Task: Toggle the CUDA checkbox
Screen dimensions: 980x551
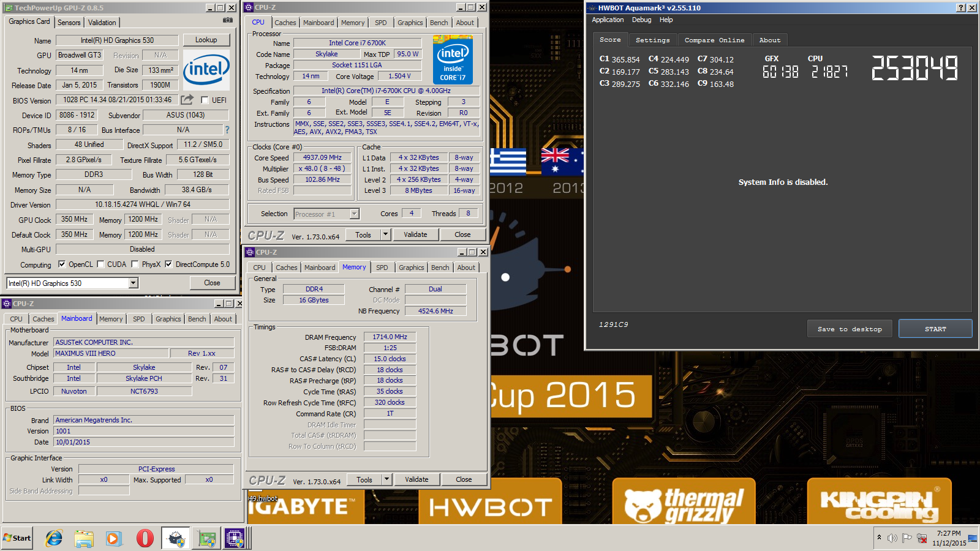Action: (100, 264)
